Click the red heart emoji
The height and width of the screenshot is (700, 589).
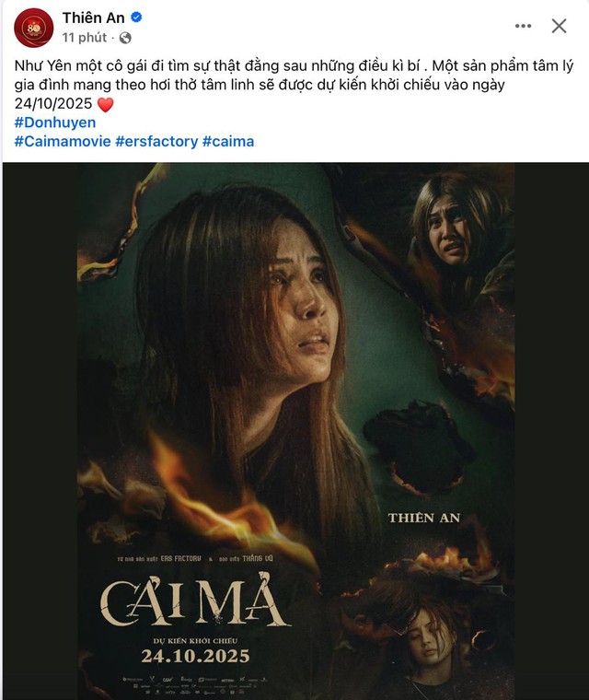(x=105, y=104)
